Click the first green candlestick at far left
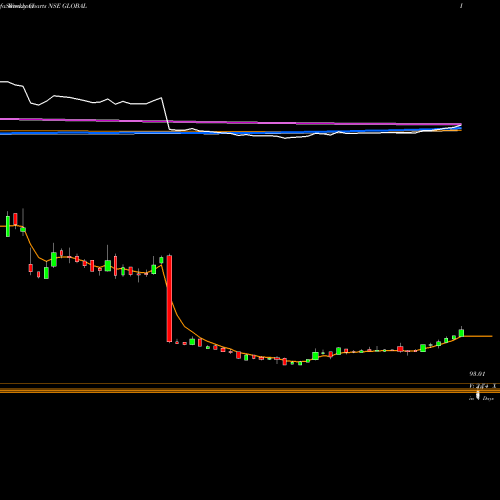Image resolution: width=500 pixels, height=500 pixels. [8, 226]
